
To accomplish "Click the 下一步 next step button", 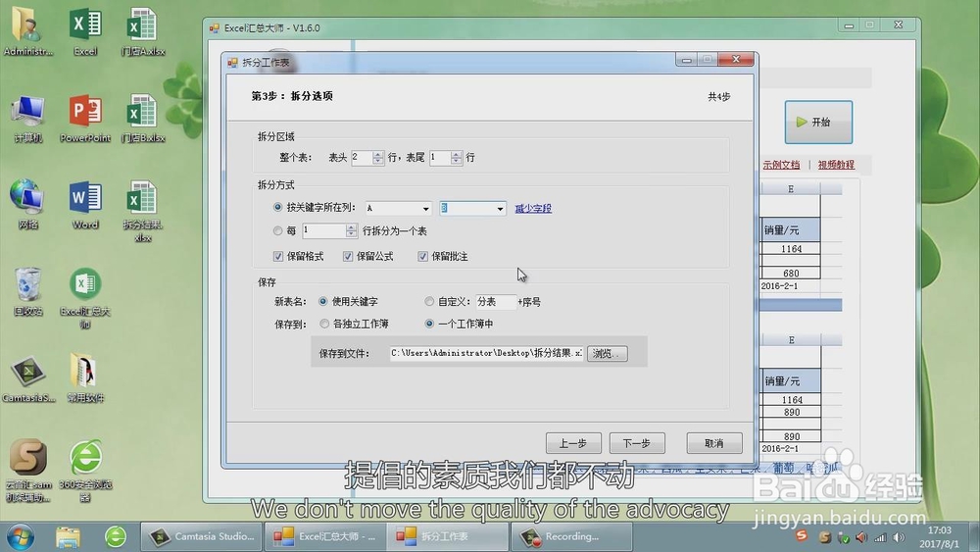I will coord(637,443).
